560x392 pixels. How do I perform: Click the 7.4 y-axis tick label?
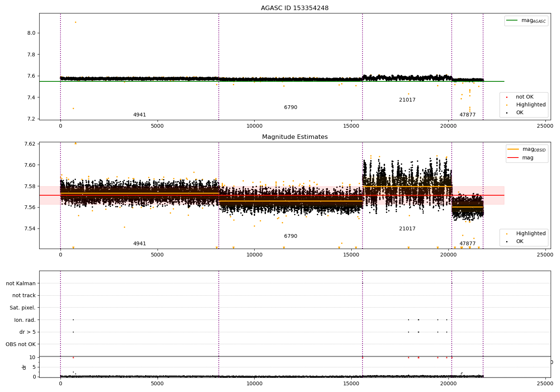coord(31,98)
